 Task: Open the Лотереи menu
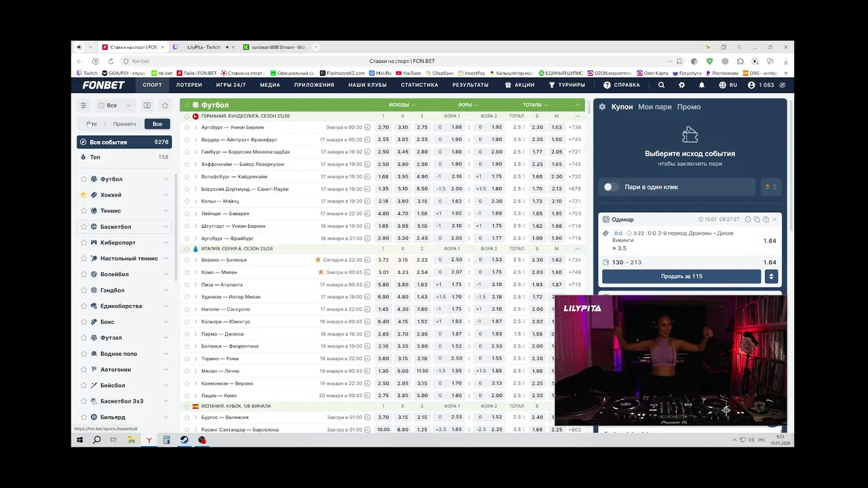pos(189,85)
